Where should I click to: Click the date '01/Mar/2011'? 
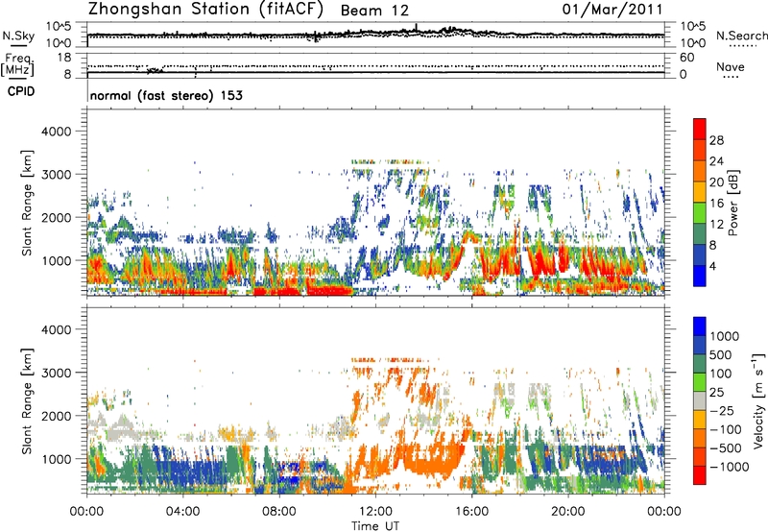pos(612,10)
